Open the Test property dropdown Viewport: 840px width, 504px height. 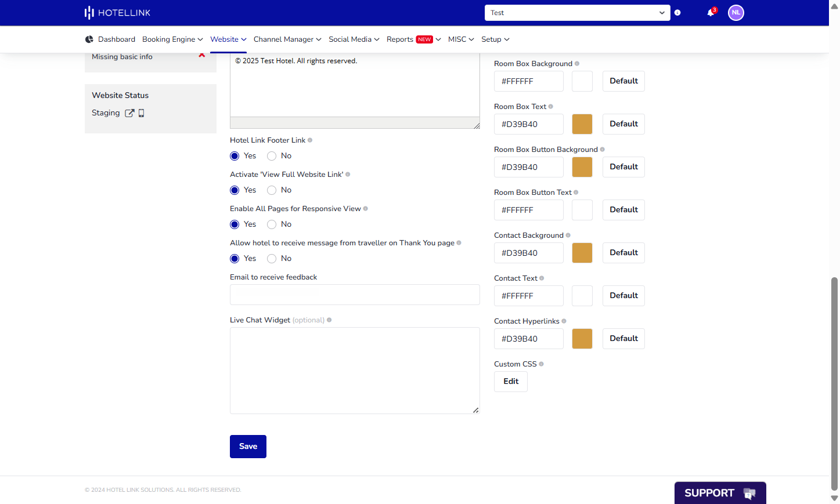click(x=578, y=13)
